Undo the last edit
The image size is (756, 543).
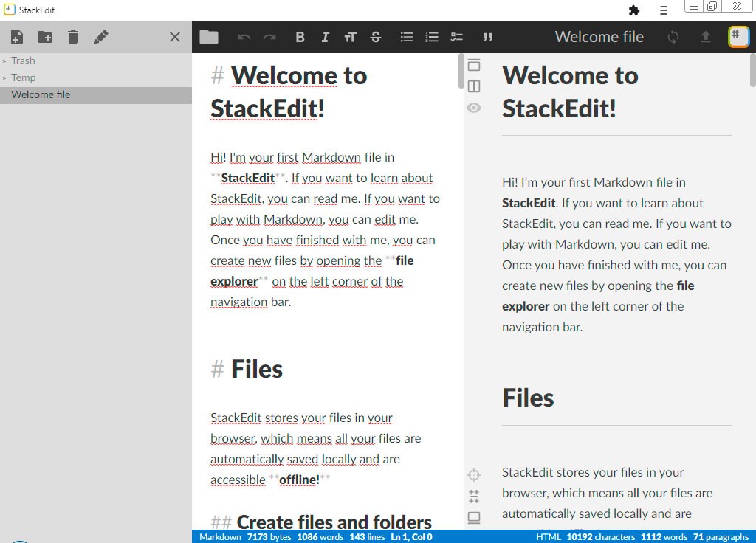point(244,37)
